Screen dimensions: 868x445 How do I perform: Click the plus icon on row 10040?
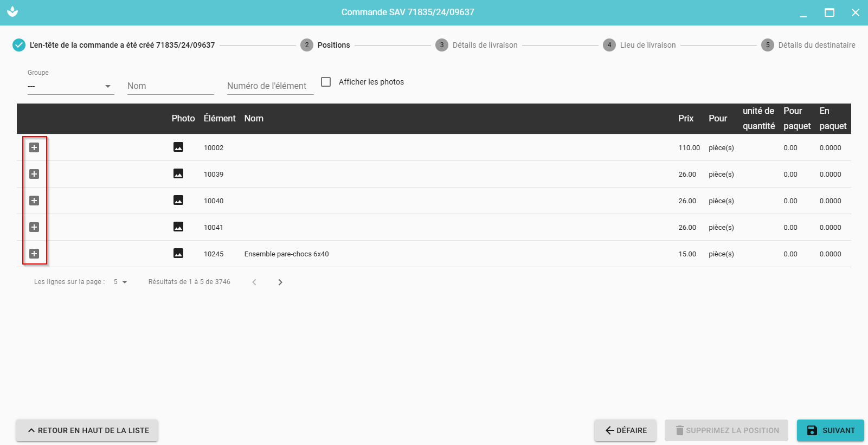click(x=34, y=201)
